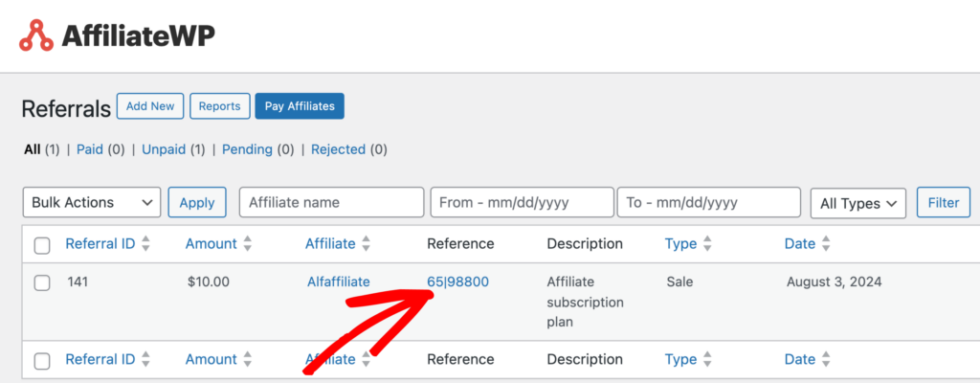
Task: Sort by Date header link
Action: (800, 244)
